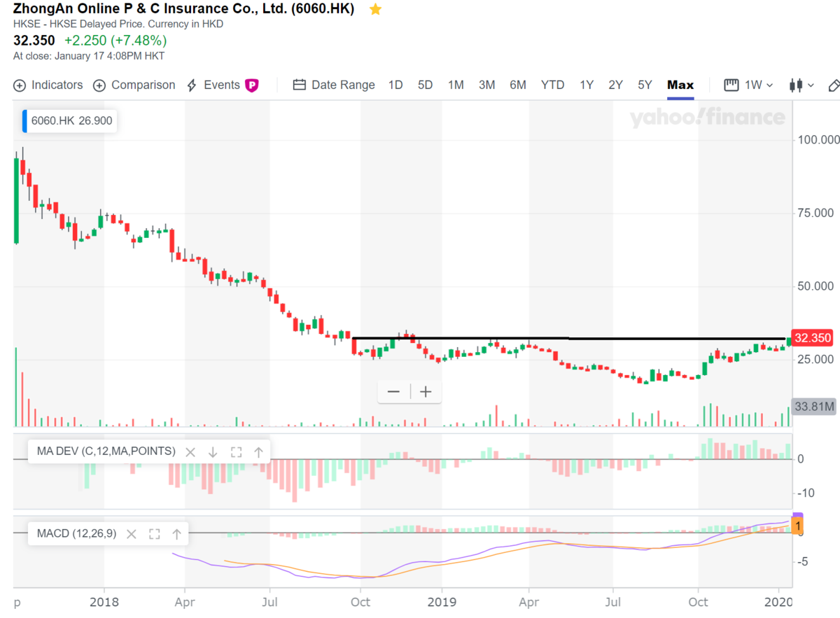This screenshot has width=840, height=618.
Task: Open the Comparison plus icon
Action: pyautogui.click(x=99, y=85)
